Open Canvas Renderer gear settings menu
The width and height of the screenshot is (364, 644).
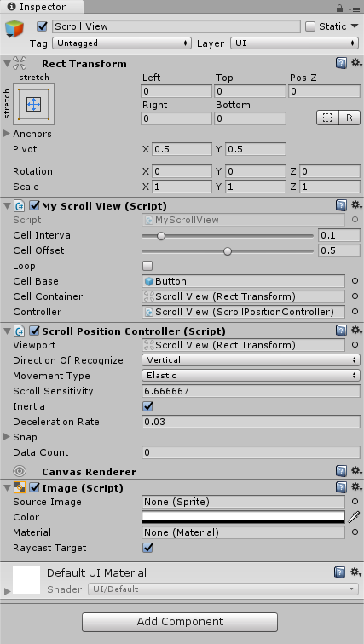[355, 471]
